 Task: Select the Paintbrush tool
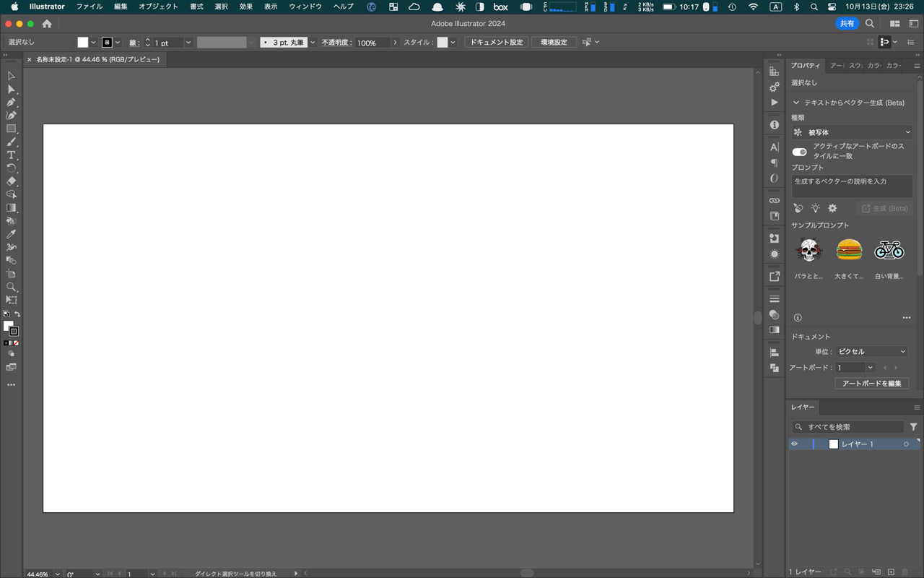11,142
